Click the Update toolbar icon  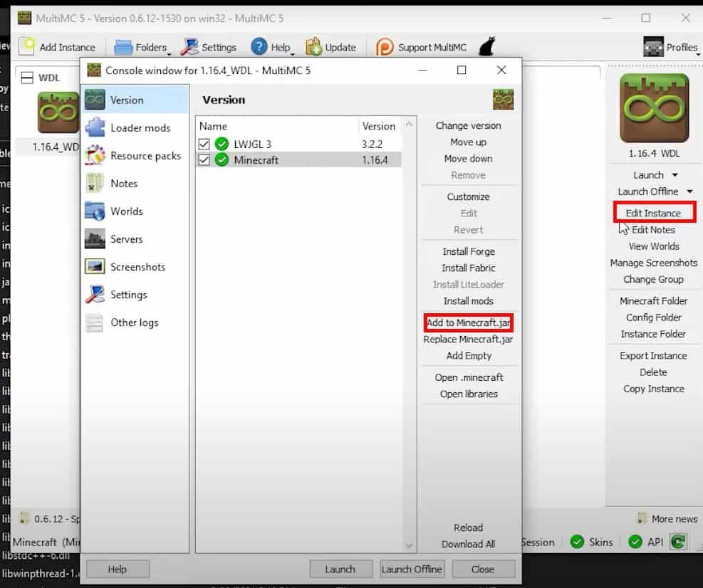(314, 46)
